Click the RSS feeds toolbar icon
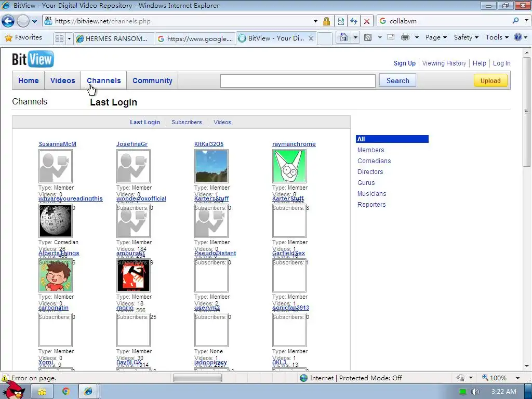The height and width of the screenshot is (399, 532). point(368,37)
